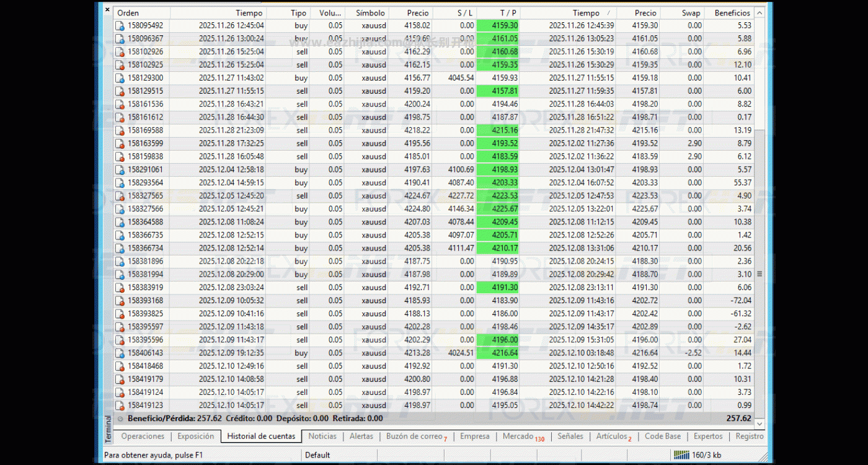868x465 pixels.
Task: Click the icon next to order 158163599
Action: pyautogui.click(x=120, y=143)
